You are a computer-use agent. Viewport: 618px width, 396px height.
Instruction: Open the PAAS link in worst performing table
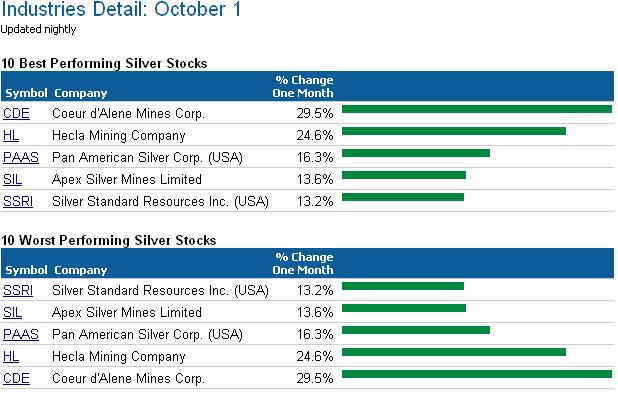(x=20, y=335)
